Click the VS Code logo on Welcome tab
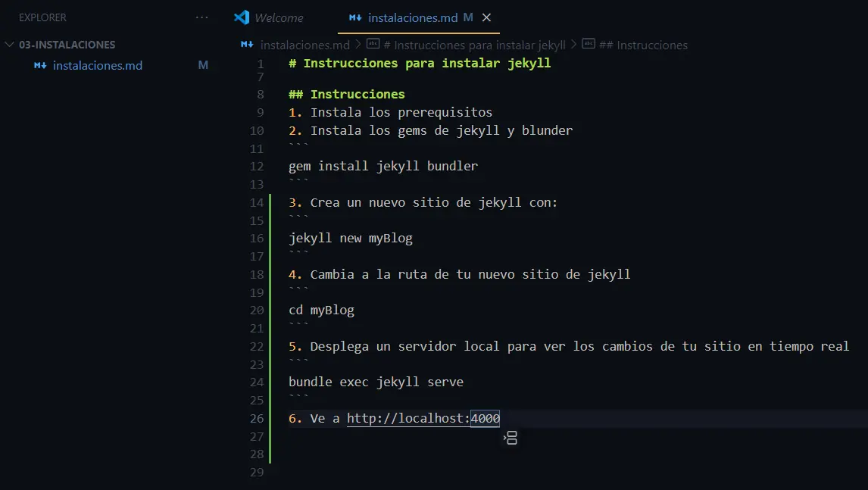 (242, 17)
